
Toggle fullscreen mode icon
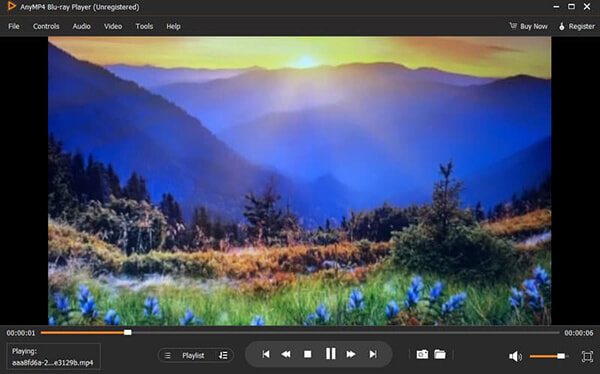click(x=587, y=356)
